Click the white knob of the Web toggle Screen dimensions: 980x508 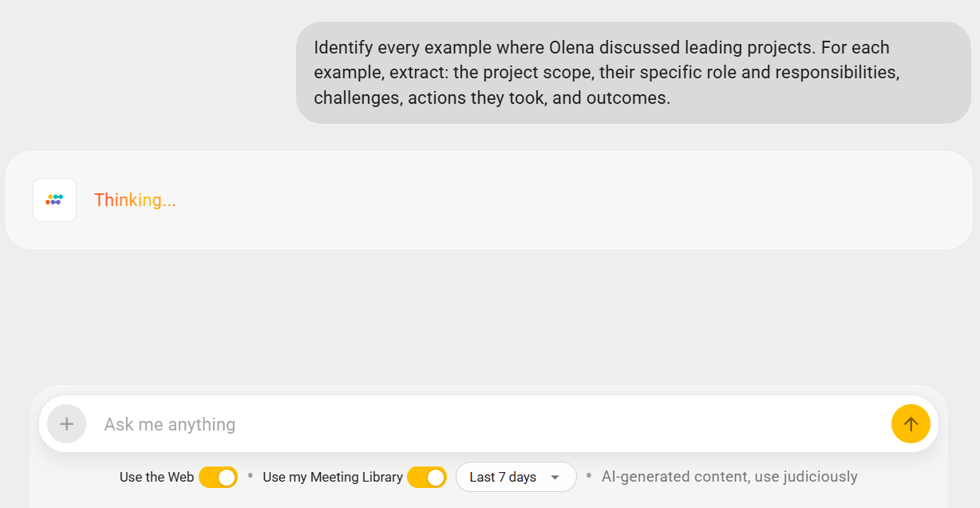tap(227, 478)
